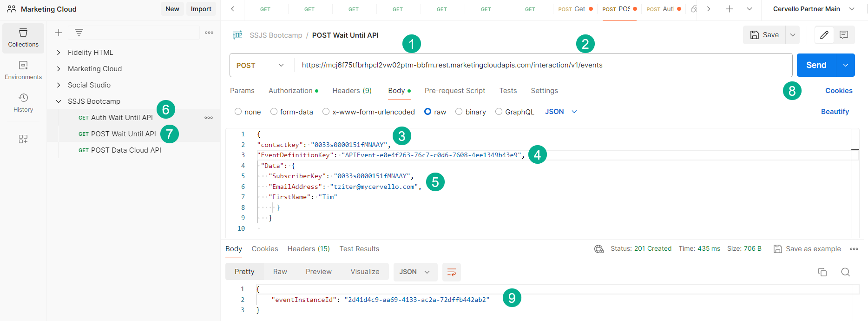Open the Save options dropdown arrow
Screen dimensions: 868x321
pyautogui.click(x=793, y=35)
